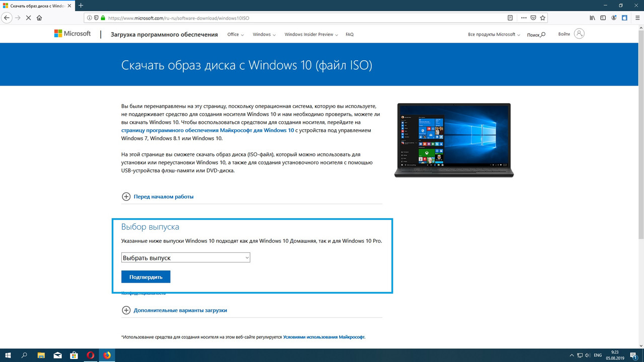Screen dimensions: 644x362
Task: Open the Firefox hamburger menu
Action: pos(637,18)
